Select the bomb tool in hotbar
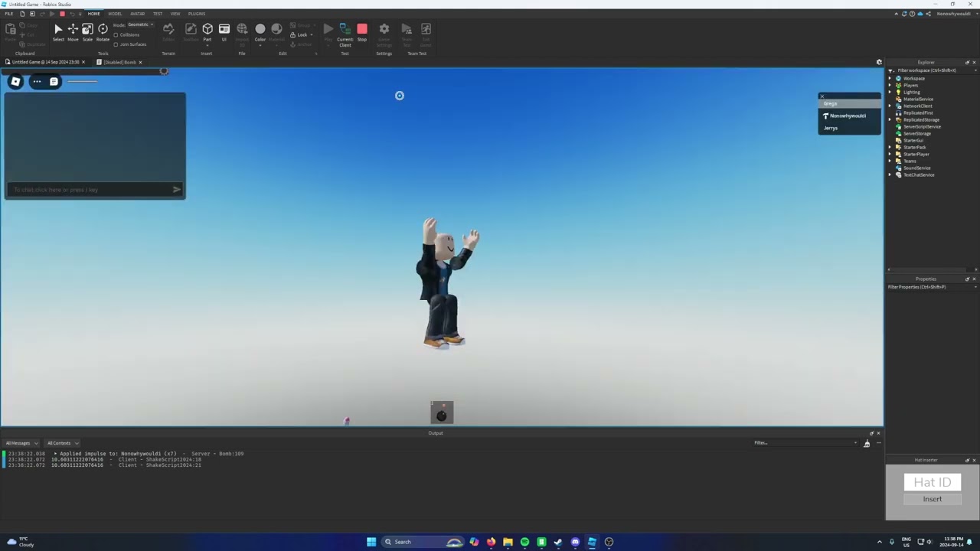Screen dimensions: 980x551 (442, 412)
